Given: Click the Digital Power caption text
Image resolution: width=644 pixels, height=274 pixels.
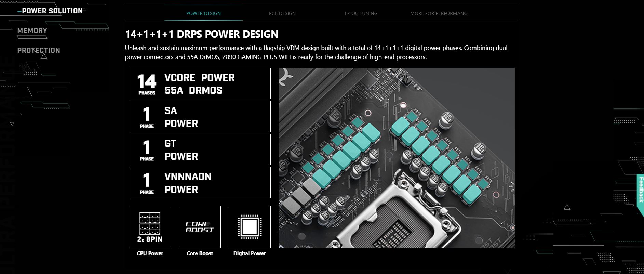Looking at the screenshot, I should pos(250,253).
